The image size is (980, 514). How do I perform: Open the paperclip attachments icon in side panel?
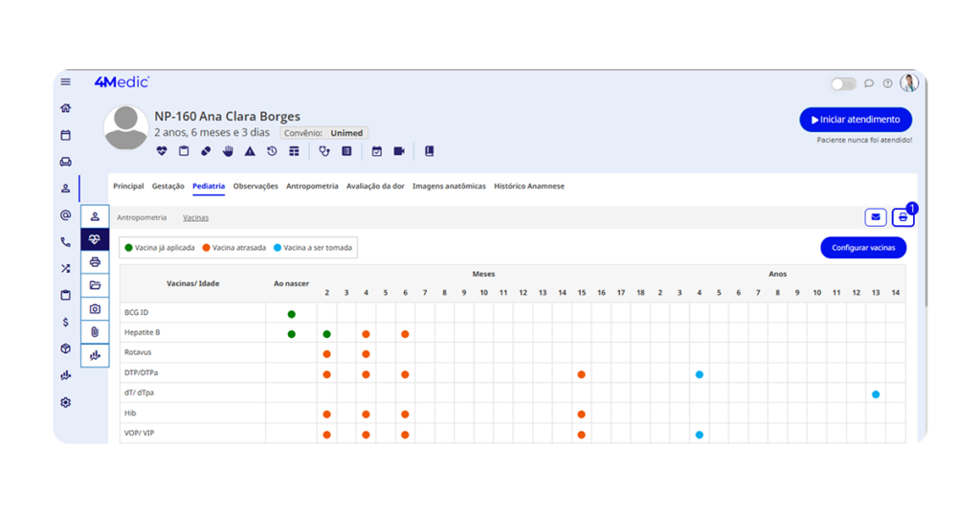coord(95,331)
